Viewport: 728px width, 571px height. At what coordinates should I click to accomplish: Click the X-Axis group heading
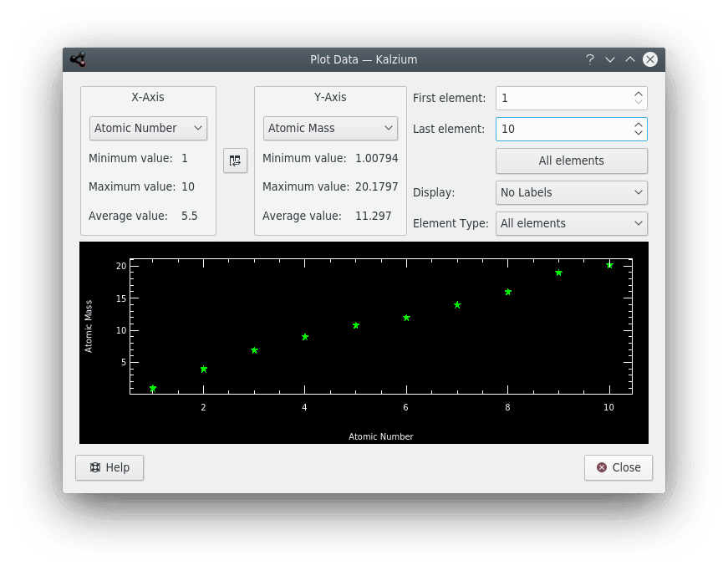(x=148, y=97)
